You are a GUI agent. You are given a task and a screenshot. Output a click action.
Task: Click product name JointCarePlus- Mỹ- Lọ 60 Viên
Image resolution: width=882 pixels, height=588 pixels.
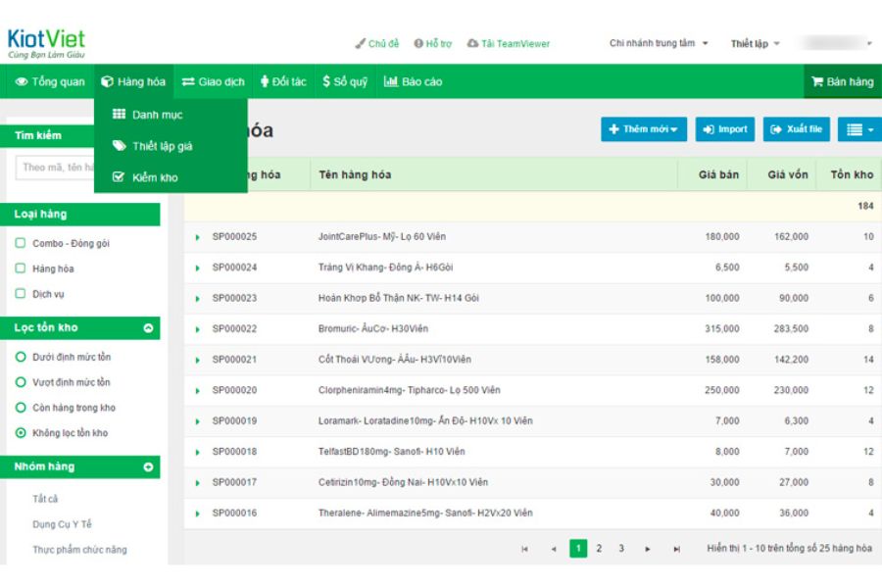(x=382, y=237)
